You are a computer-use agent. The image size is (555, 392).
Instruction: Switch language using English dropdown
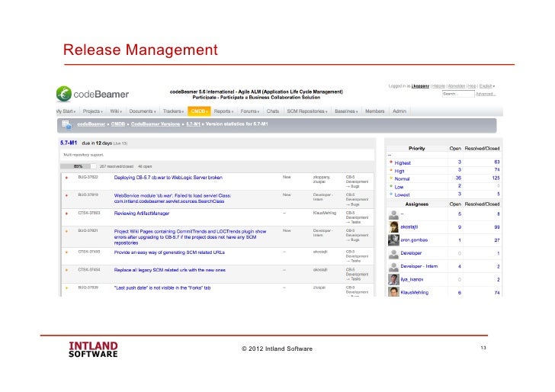coord(487,86)
